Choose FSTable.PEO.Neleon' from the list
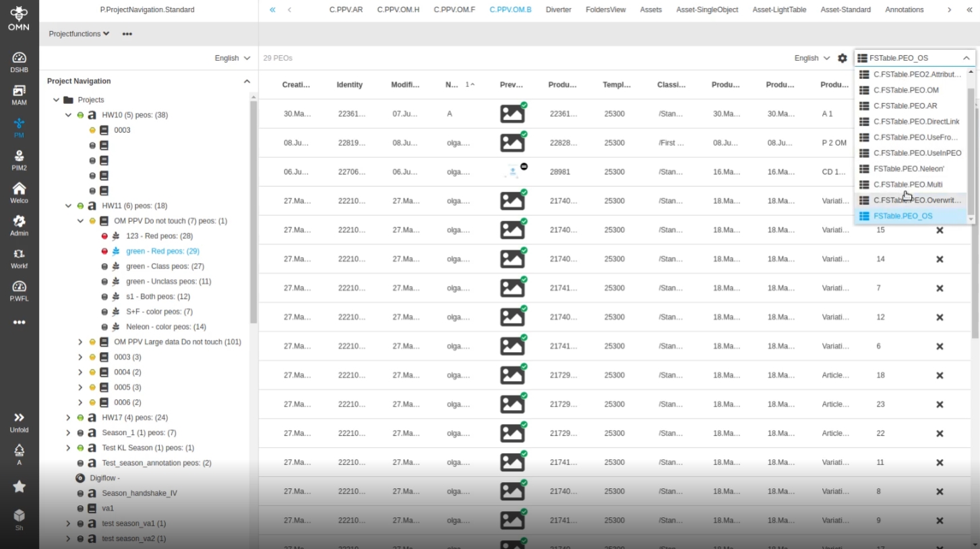 911,169
